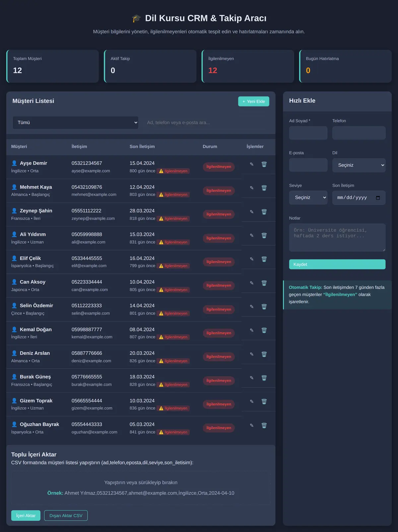This screenshot has height=532, width=398.
Task: Click Ayşe Demir's İlgilenilmeyen status badge
Action: pos(219,167)
